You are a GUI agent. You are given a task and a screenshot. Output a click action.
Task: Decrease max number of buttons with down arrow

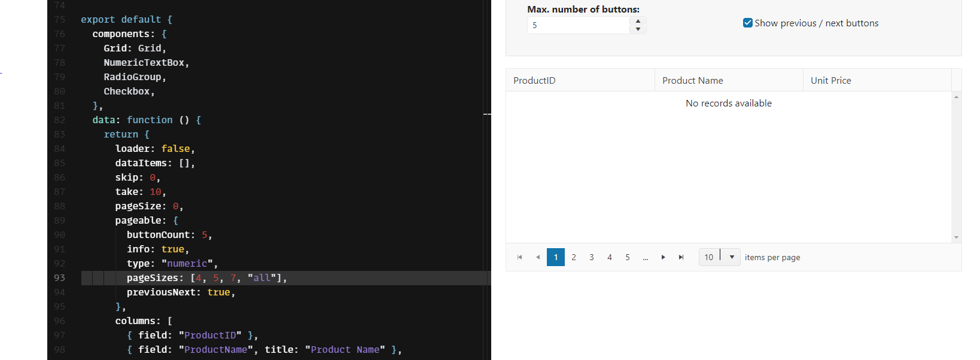coord(638,29)
